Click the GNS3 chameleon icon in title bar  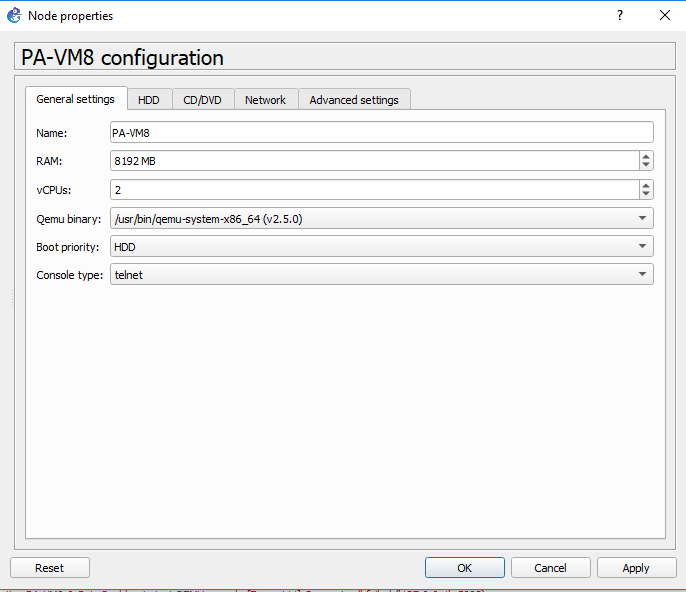click(x=14, y=15)
